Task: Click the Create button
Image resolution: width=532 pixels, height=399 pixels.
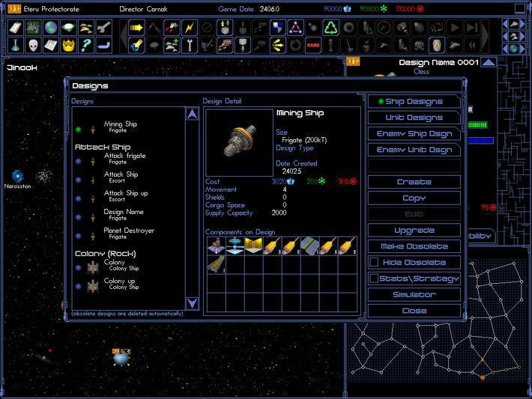Action: [414, 182]
